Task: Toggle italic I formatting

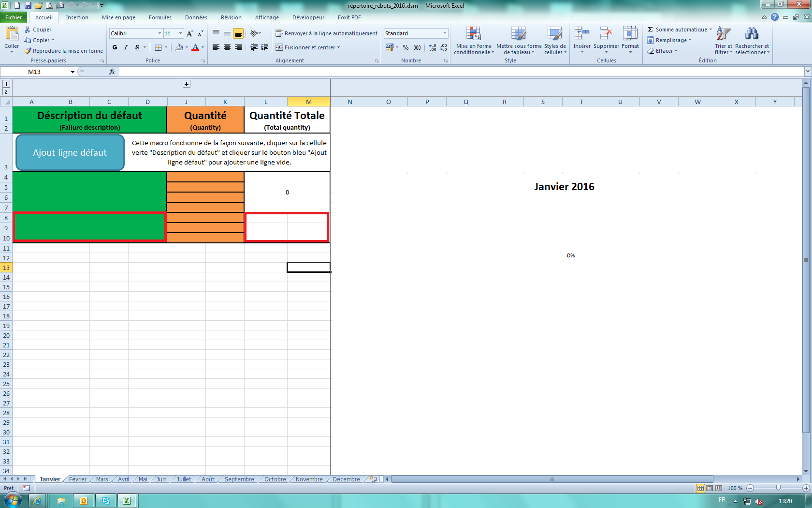Action: (x=126, y=47)
